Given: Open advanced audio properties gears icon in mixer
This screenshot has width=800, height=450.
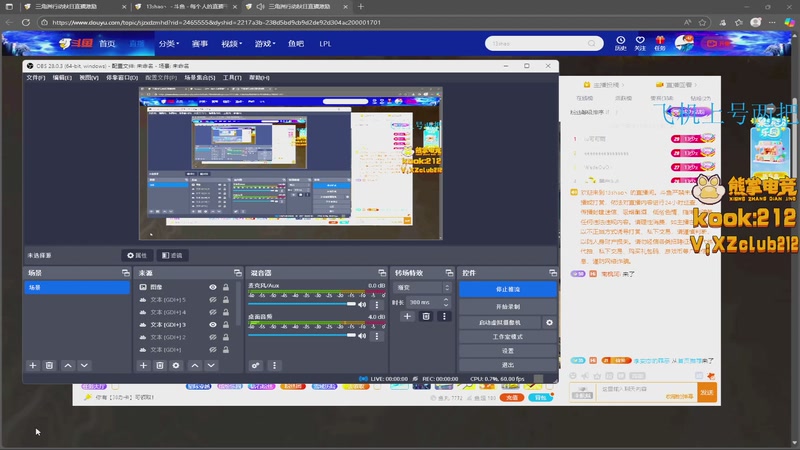Looking at the screenshot, I should click(x=256, y=365).
